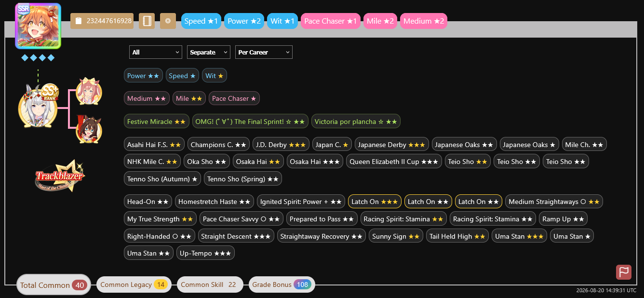Click the Head-On ★★ skill chip

click(x=148, y=202)
